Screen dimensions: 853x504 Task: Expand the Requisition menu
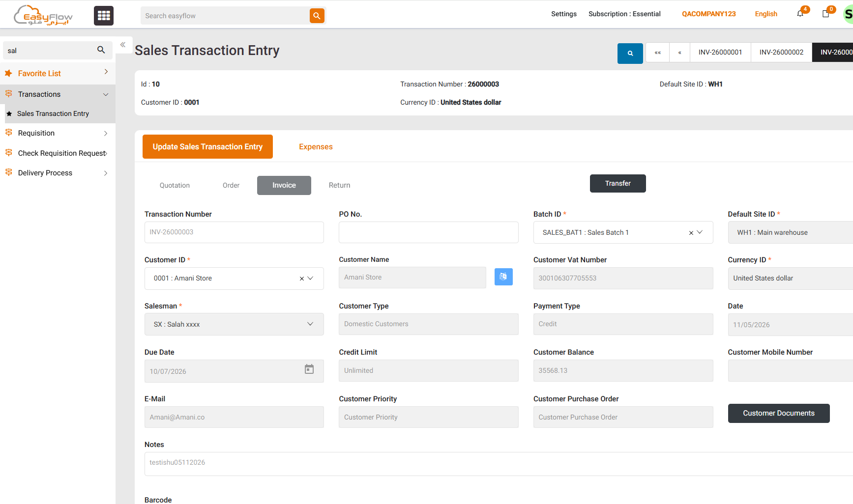pyautogui.click(x=106, y=134)
